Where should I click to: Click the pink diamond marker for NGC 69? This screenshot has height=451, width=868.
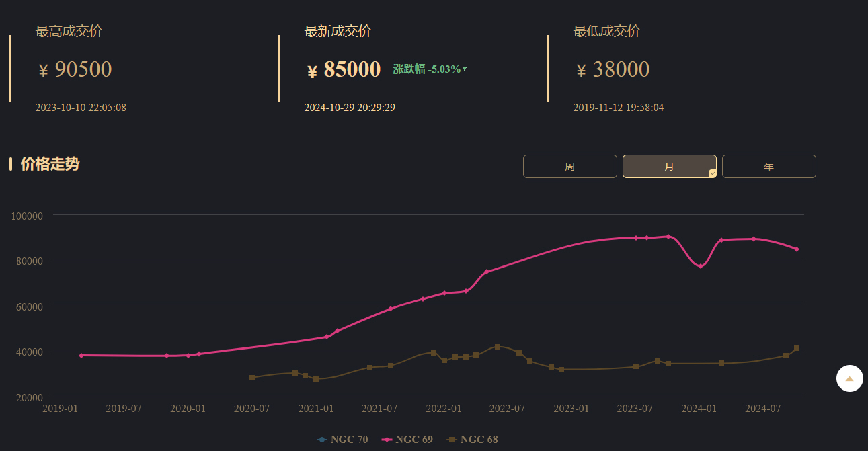tap(387, 440)
